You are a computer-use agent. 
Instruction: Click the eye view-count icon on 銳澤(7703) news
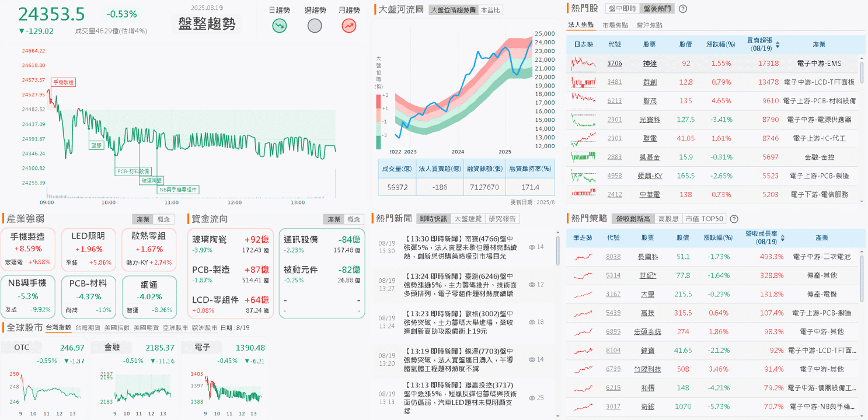pos(532,359)
